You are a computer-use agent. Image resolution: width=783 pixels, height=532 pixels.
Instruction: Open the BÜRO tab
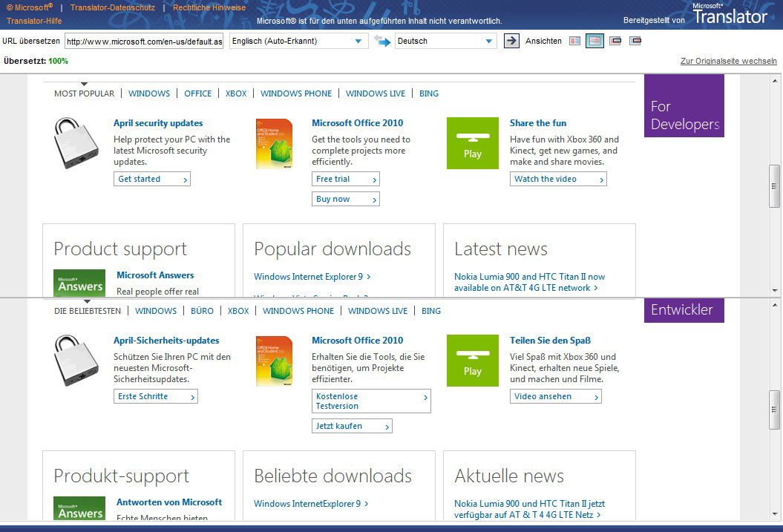tap(202, 311)
